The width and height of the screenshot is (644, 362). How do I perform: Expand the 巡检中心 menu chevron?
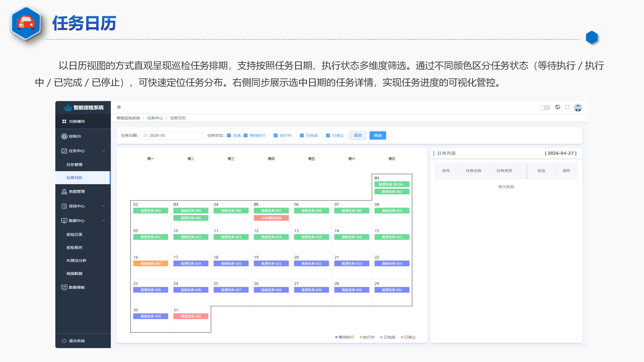[103, 206]
